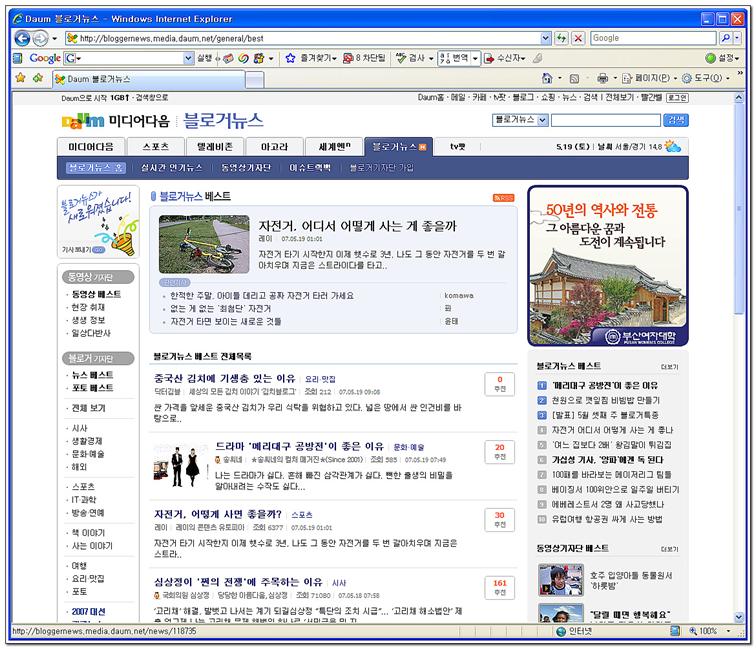Screen dimensions: 756x649
Task: Open Favorites Center yellow star icon
Action: [20, 78]
